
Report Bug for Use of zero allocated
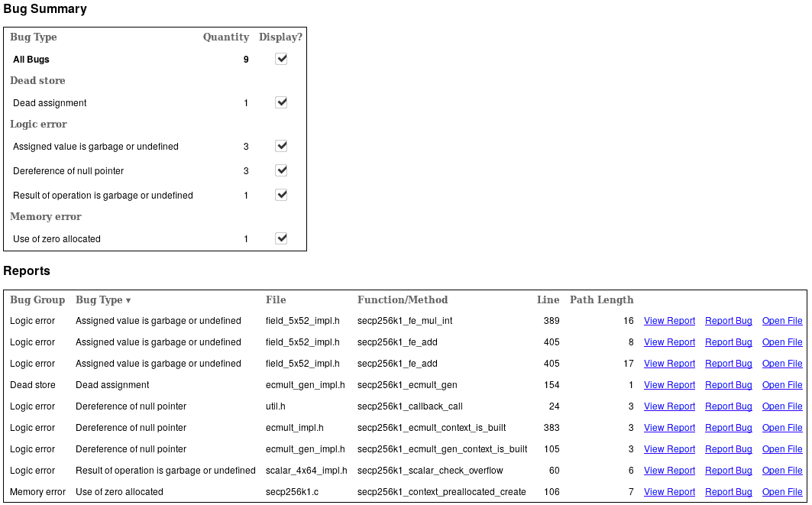click(x=728, y=492)
